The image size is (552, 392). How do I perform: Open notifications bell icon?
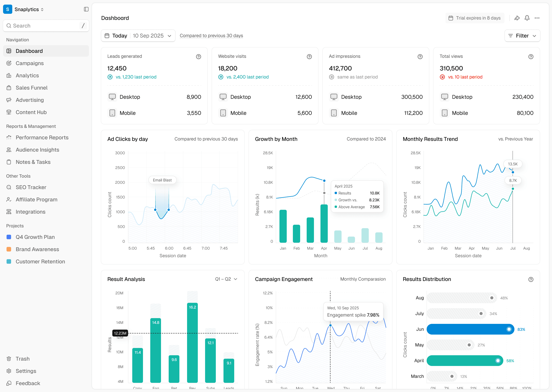pos(527,18)
